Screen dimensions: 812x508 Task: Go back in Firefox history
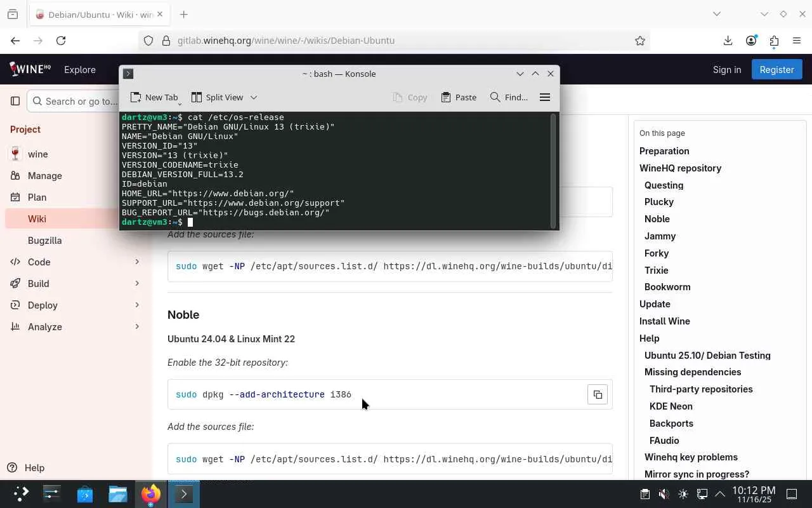coord(15,41)
